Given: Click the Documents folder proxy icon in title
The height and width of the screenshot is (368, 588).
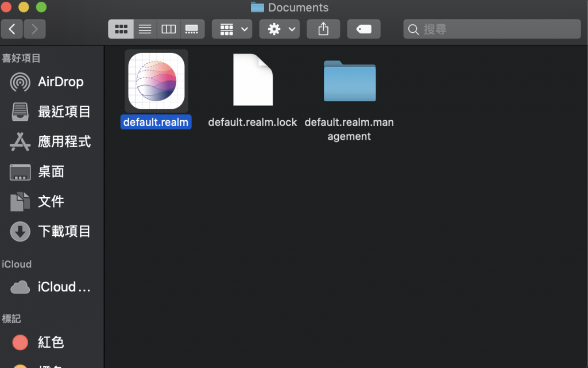Looking at the screenshot, I should click(x=257, y=7).
